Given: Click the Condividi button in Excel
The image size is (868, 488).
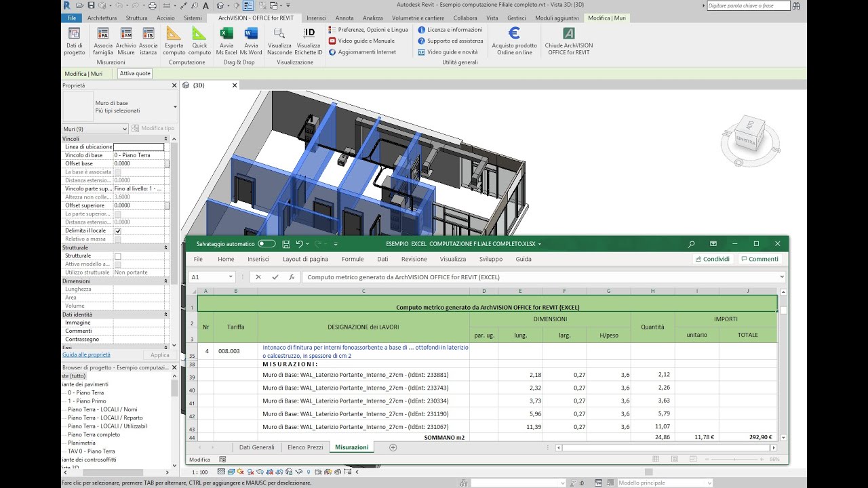Looking at the screenshot, I should pos(713,259).
